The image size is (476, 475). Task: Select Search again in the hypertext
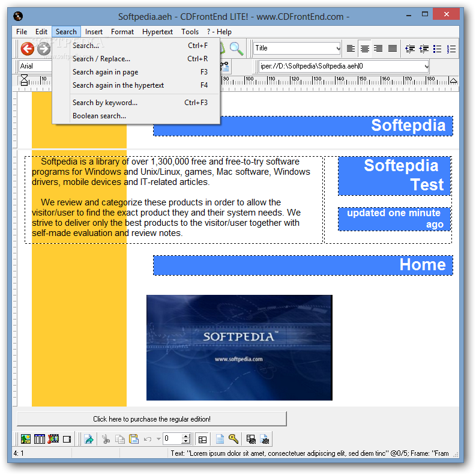pos(136,85)
